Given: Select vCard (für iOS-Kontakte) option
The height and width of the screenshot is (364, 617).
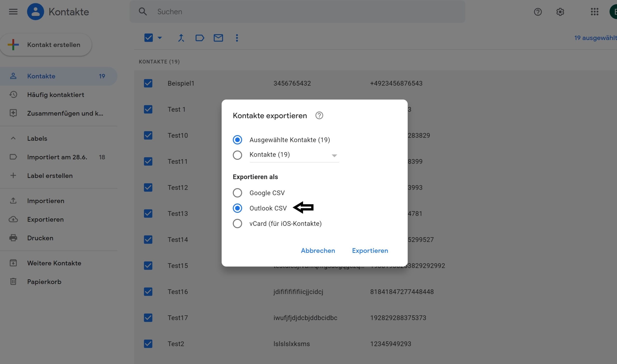Looking at the screenshot, I should [x=237, y=223].
